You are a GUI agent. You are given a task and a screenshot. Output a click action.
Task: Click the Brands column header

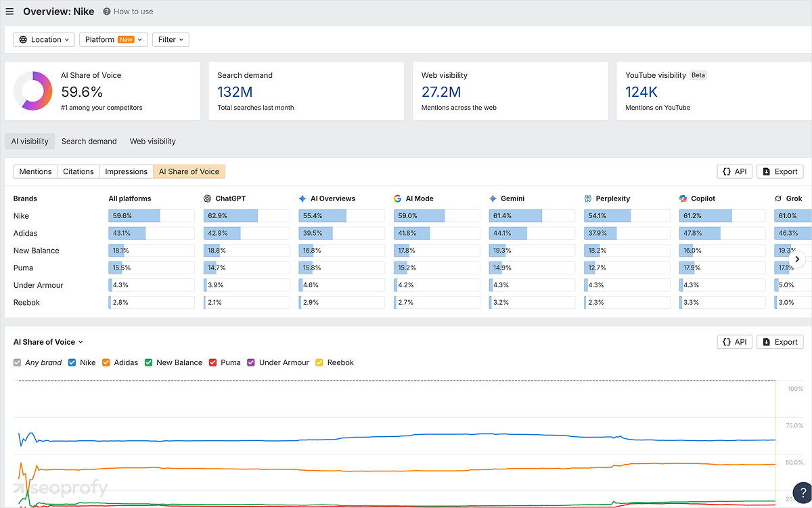coord(25,198)
